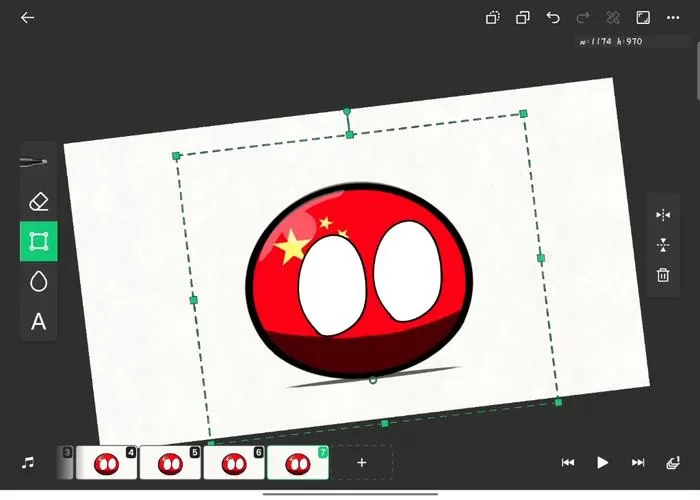The height and width of the screenshot is (500, 700).
Task: Jump to the last frame
Action: coord(638,462)
